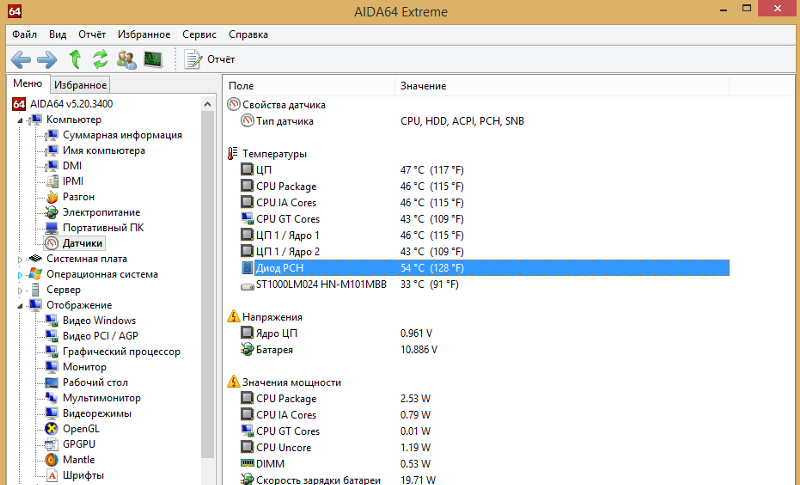
Task: Click the OpenGL yellow X icon
Action: pos(52,429)
